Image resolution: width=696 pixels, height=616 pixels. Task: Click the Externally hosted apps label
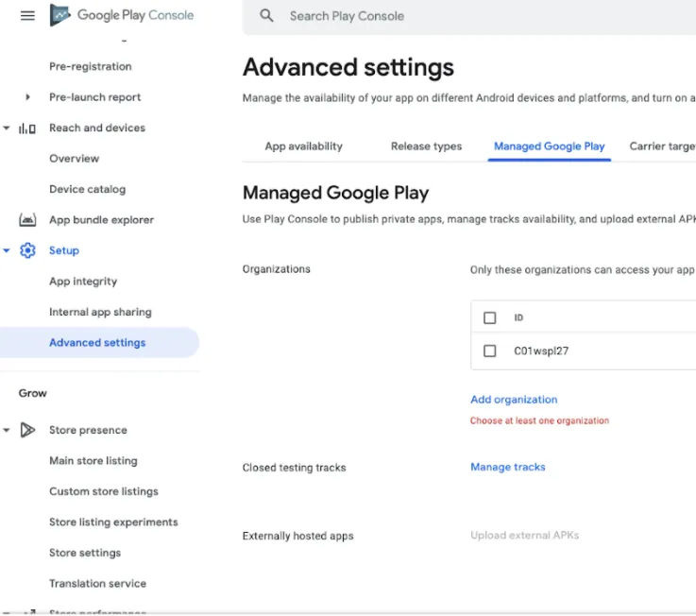[x=297, y=536]
